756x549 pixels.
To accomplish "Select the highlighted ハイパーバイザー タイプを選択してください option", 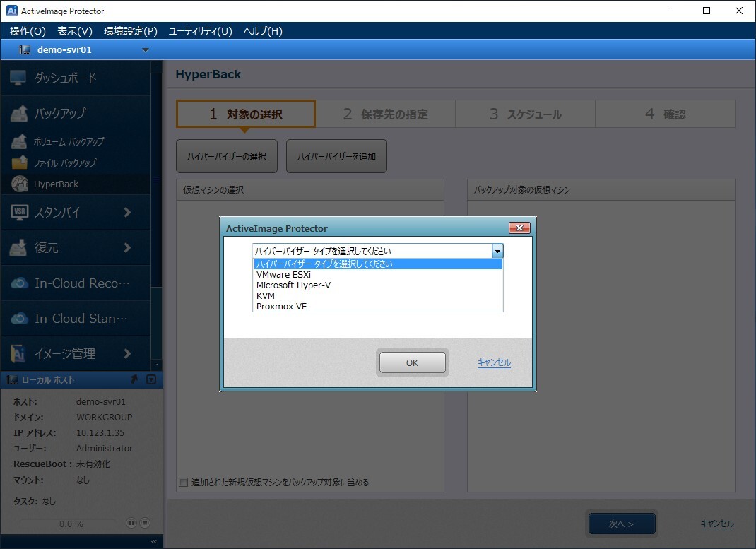I will [378, 264].
